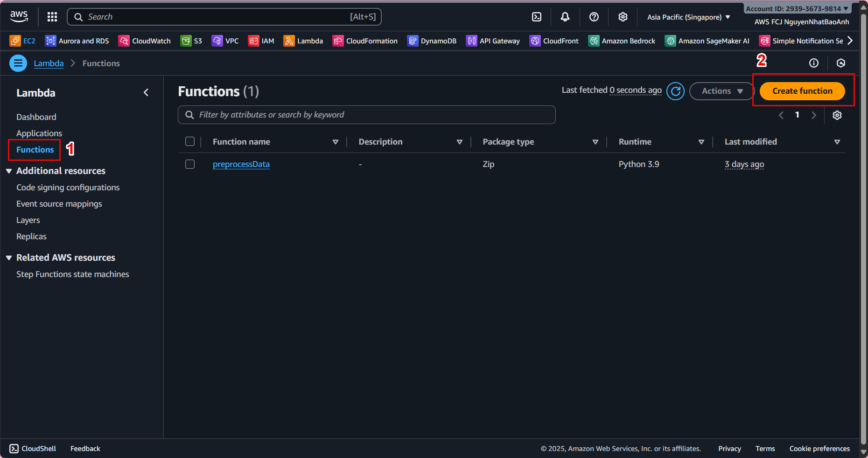Image resolution: width=868 pixels, height=458 pixels.
Task: Open the preprocessData function link
Action: click(241, 164)
